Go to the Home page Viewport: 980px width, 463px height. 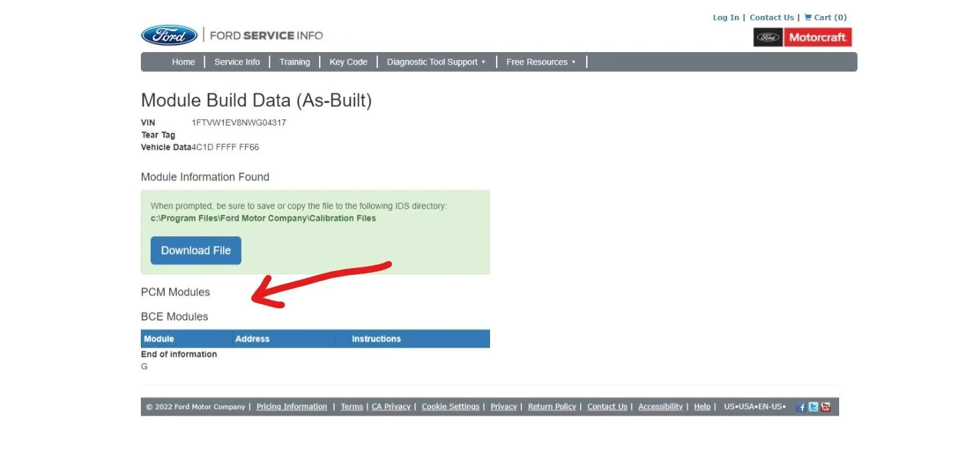(184, 62)
